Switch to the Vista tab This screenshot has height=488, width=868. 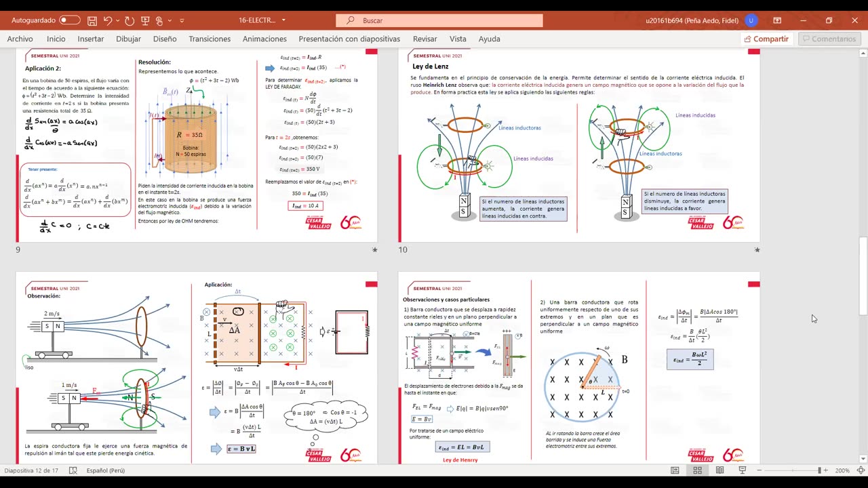(x=458, y=39)
